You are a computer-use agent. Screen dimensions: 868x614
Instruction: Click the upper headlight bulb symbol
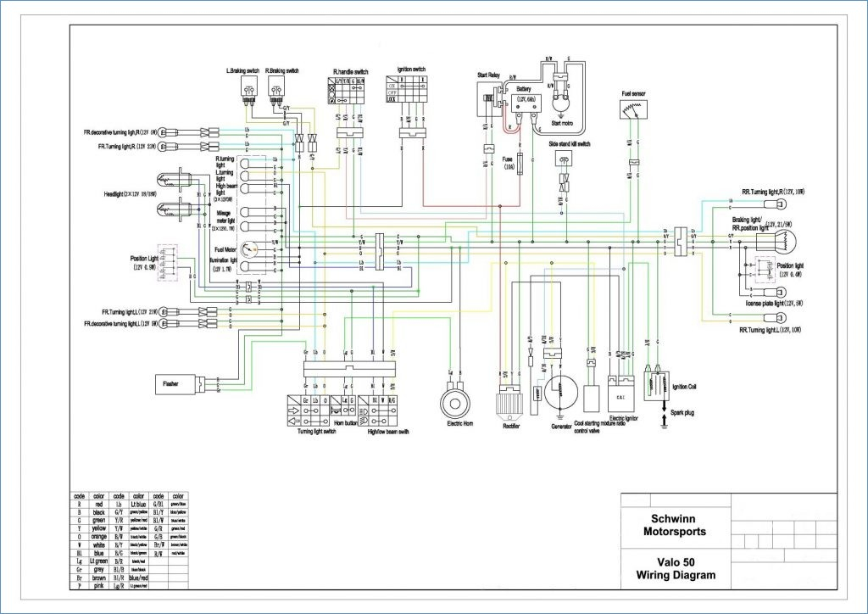[173, 180]
